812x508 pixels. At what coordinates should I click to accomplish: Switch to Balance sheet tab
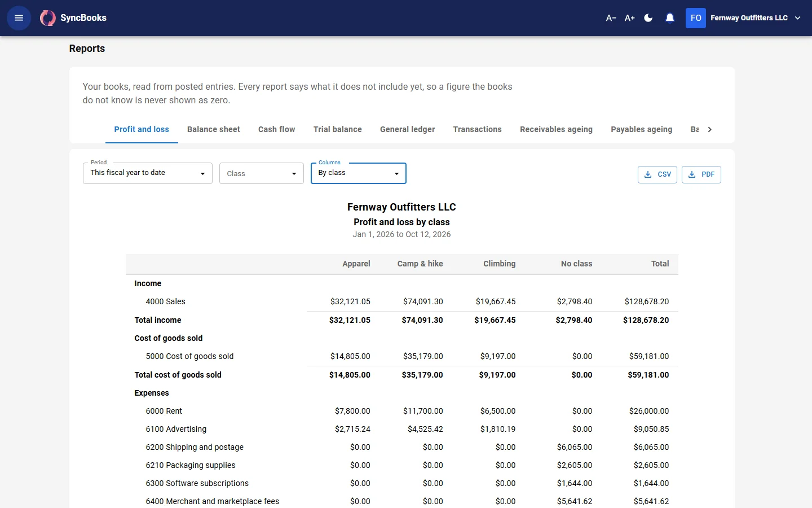pyautogui.click(x=214, y=129)
